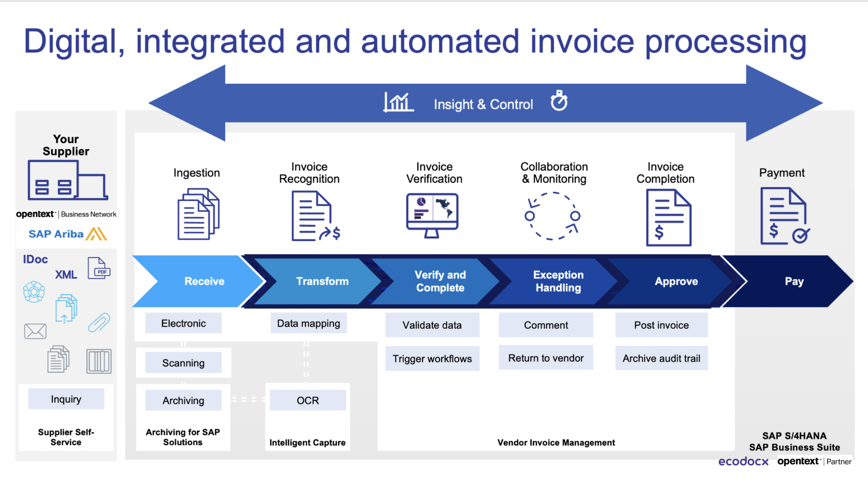Click the gray stacked papers icon
The image size is (868, 482).
(x=58, y=359)
